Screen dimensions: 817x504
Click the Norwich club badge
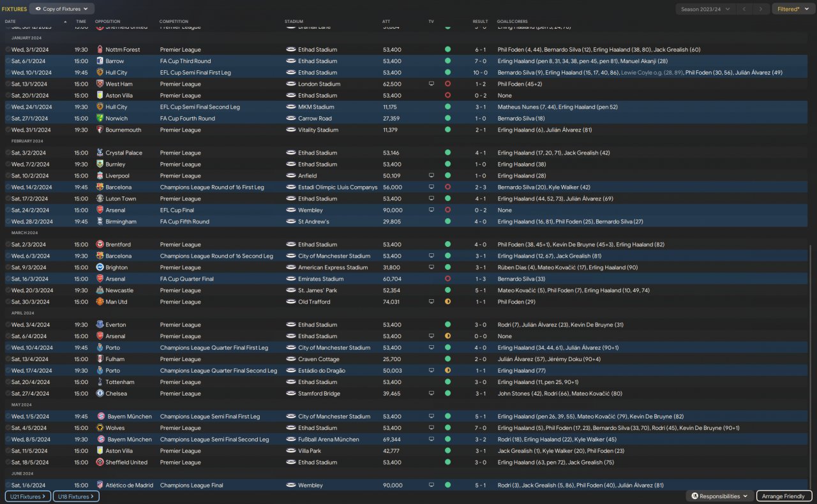[100, 119]
